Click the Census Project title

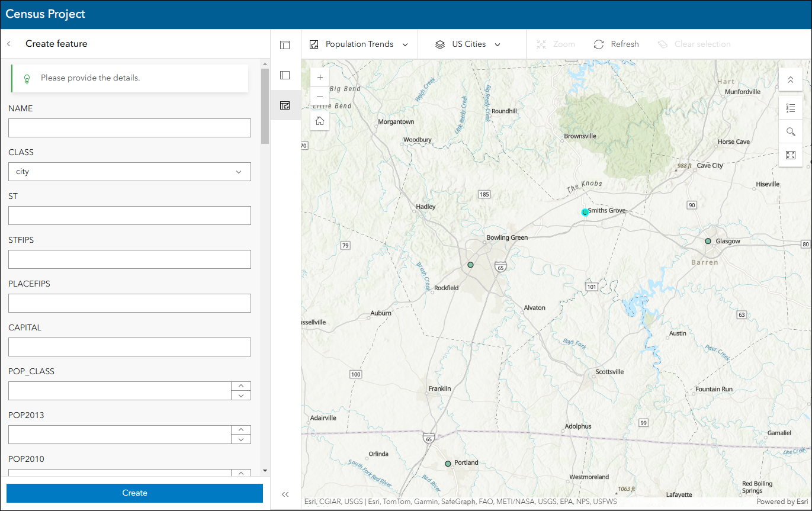click(46, 14)
